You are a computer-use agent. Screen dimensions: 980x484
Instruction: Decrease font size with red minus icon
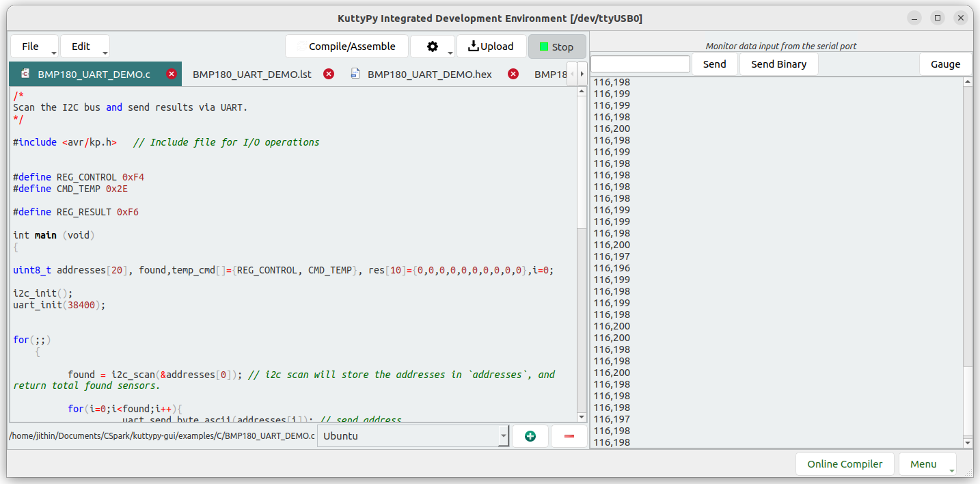[x=569, y=436]
